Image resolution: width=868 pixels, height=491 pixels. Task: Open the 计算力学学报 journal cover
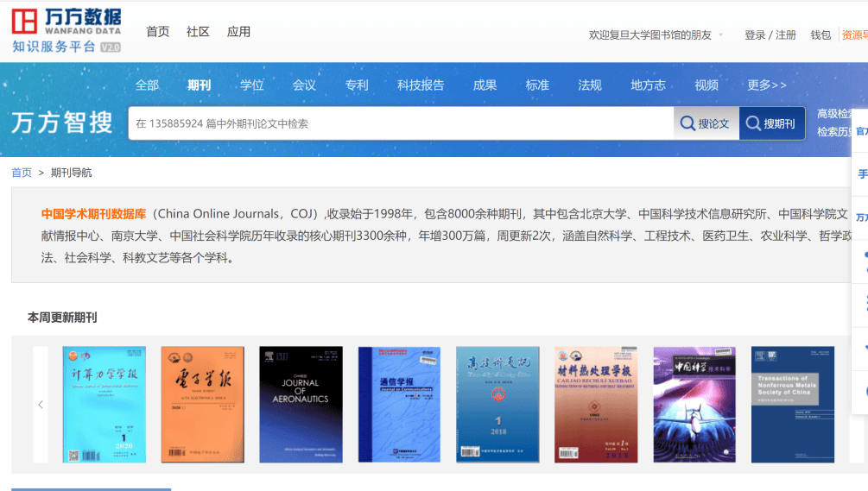(104, 405)
